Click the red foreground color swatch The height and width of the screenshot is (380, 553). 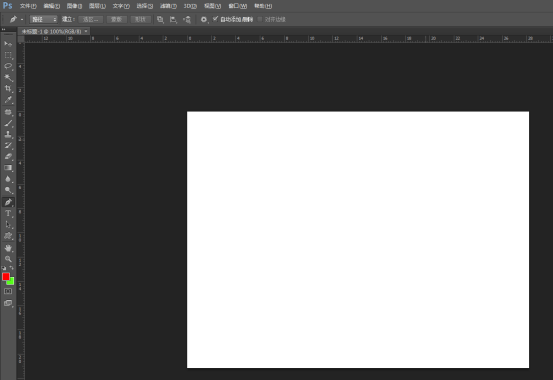click(6, 276)
